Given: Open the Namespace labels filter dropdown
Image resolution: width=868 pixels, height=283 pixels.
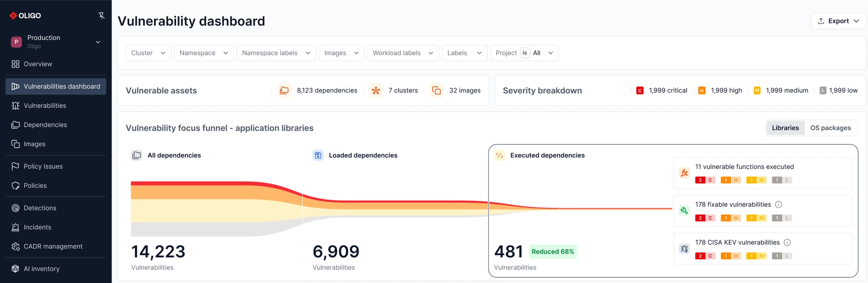Looking at the screenshot, I should (x=276, y=53).
